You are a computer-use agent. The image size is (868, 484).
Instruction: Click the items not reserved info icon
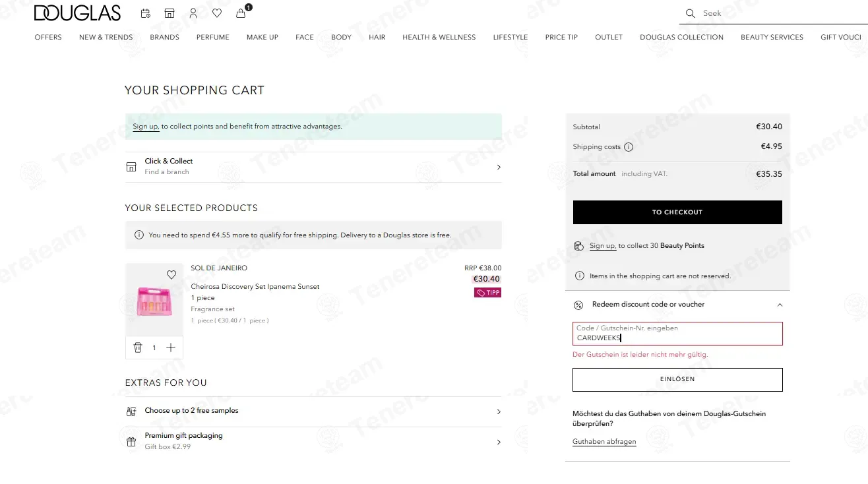pyautogui.click(x=579, y=276)
